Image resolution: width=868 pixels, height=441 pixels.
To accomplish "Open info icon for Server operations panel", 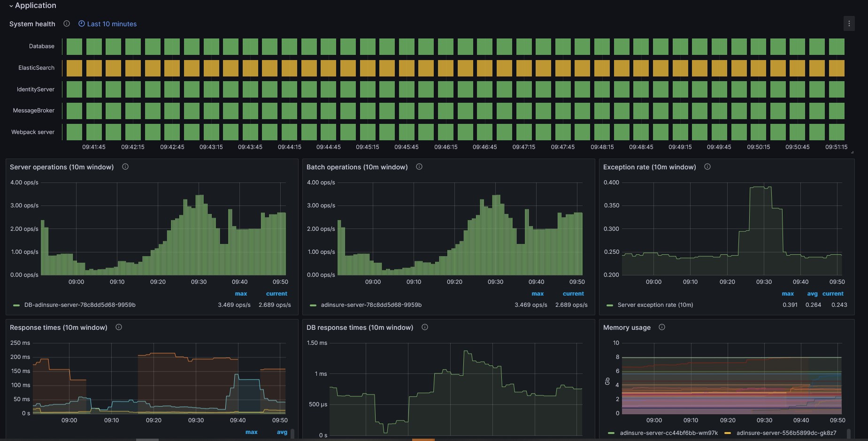I will tap(125, 167).
